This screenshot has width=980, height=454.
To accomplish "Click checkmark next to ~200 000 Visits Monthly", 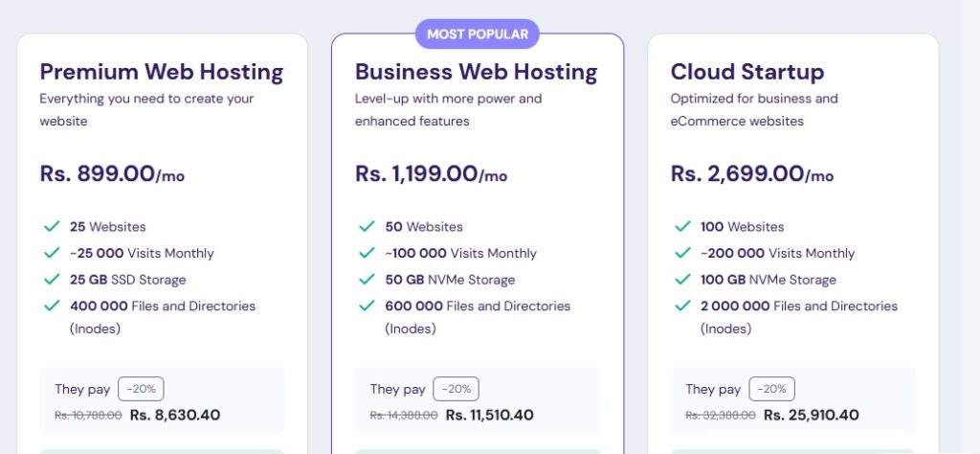I will pyautogui.click(x=682, y=254).
